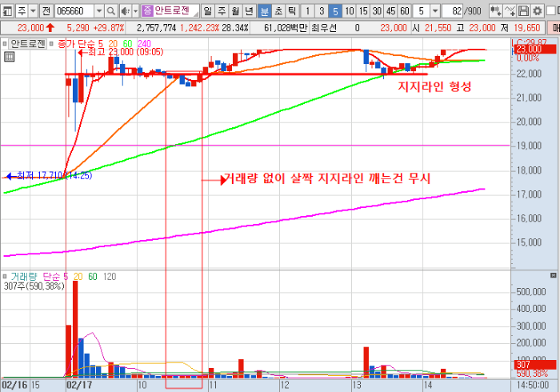The height and width of the screenshot is (392, 560).
Task: Click the 전 button beside stock code
Action: pyautogui.click(x=46, y=11)
